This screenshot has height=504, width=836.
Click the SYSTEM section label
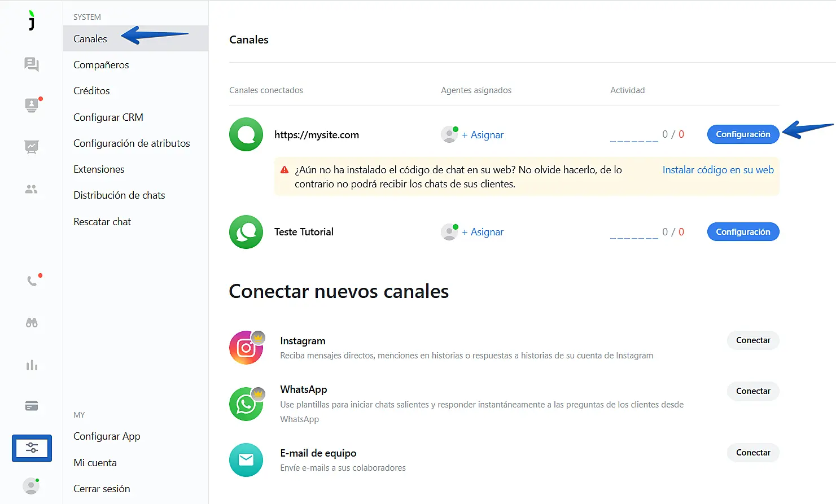87,17
